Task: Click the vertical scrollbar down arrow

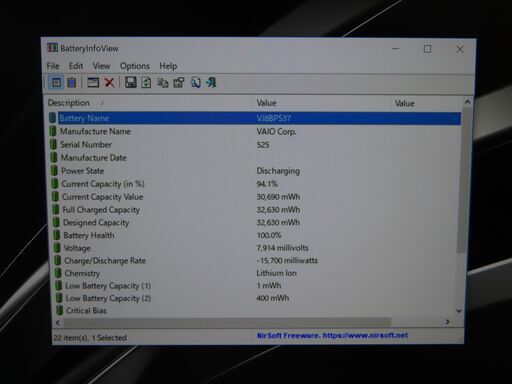Action: tap(459, 311)
